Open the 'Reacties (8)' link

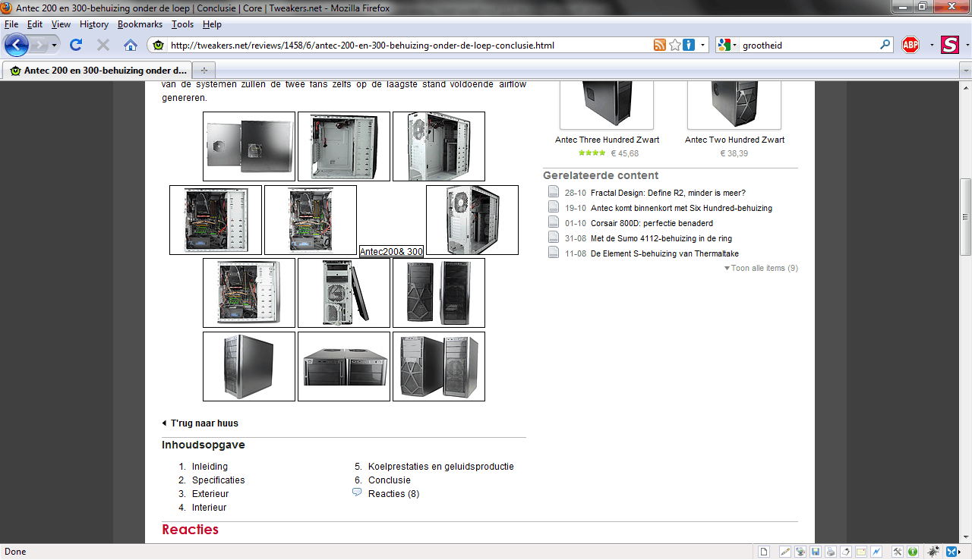(x=393, y=494)
